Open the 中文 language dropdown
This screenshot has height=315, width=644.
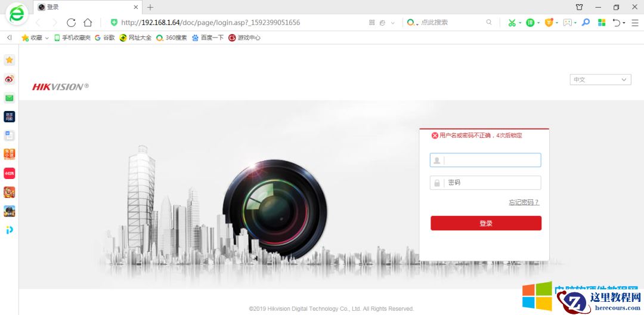(x=600, y=80)
